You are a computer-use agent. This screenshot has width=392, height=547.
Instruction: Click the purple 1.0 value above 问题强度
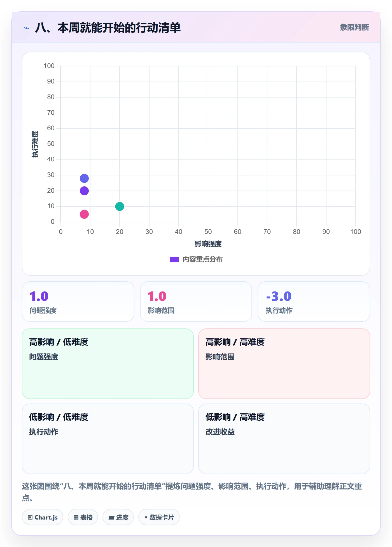[x=39, y=296]
